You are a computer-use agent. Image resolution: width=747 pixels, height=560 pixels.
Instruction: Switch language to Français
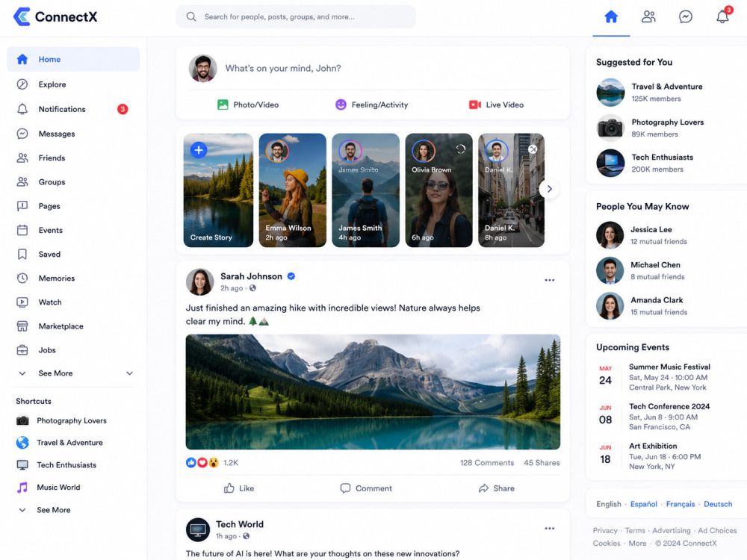tap(681, 504)
